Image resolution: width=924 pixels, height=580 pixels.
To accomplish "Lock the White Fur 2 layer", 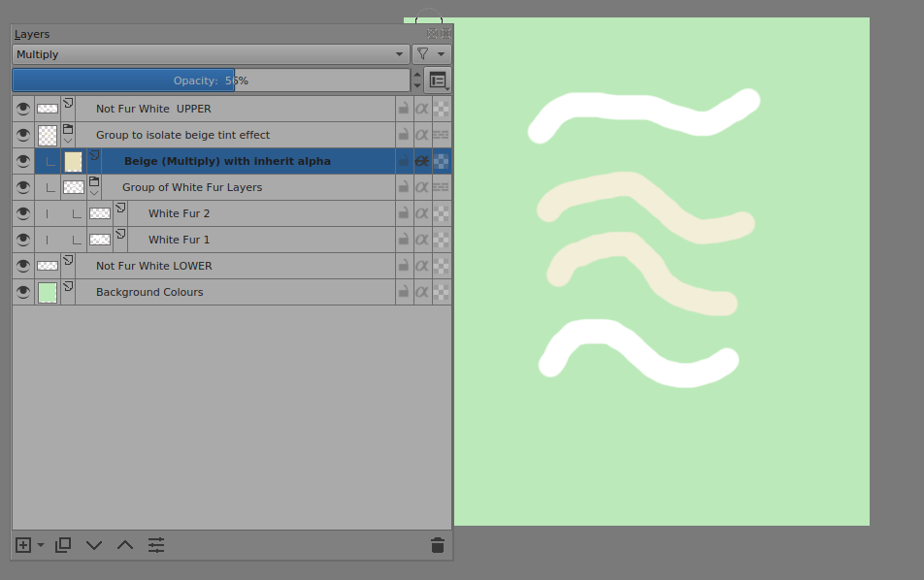I will tap(404, 213).
